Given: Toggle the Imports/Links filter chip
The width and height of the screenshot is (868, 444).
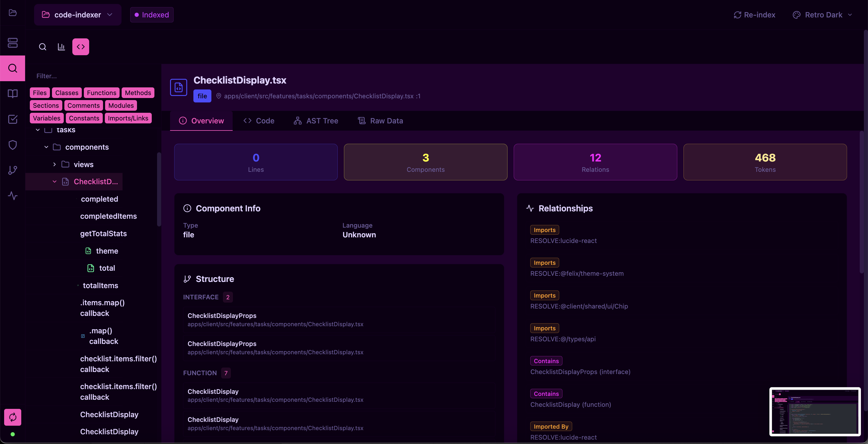Looking at the screenshot, I should click(x=128, y=118).
